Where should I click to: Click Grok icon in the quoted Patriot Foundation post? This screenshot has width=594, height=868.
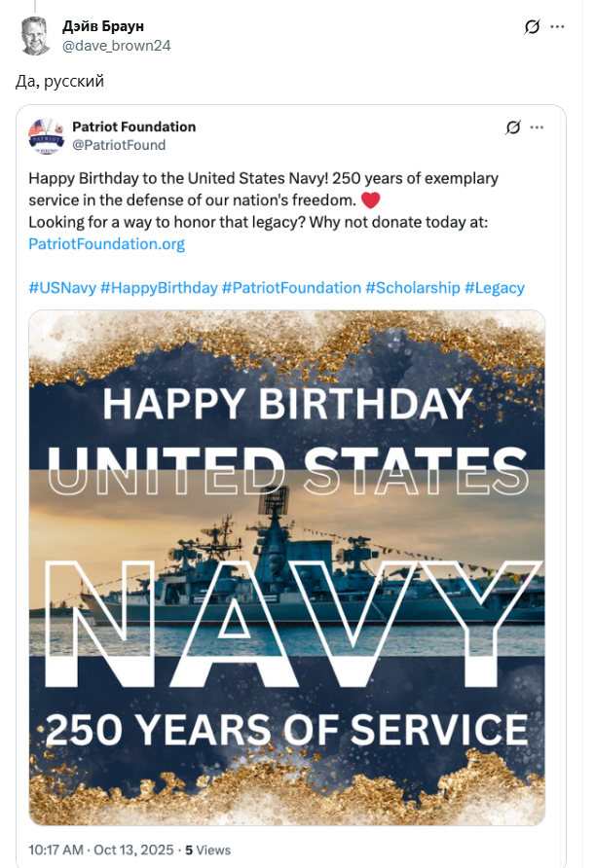coord(513,127)
